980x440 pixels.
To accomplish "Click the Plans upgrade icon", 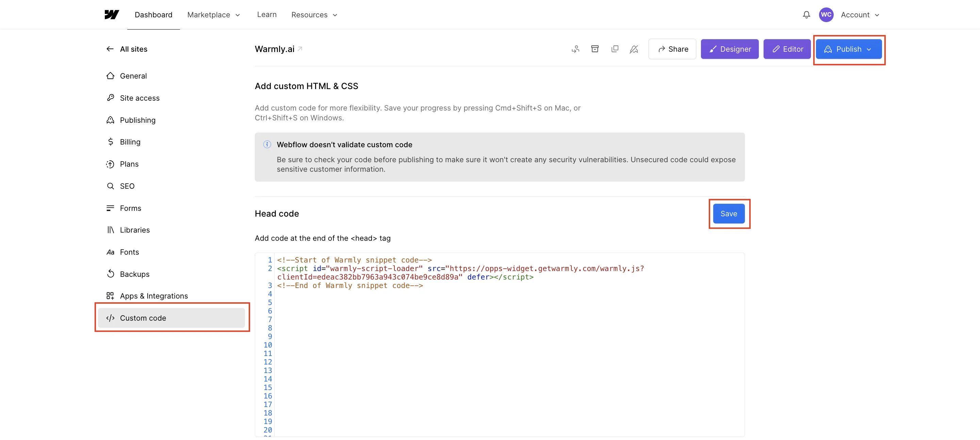I will point(110,164).
